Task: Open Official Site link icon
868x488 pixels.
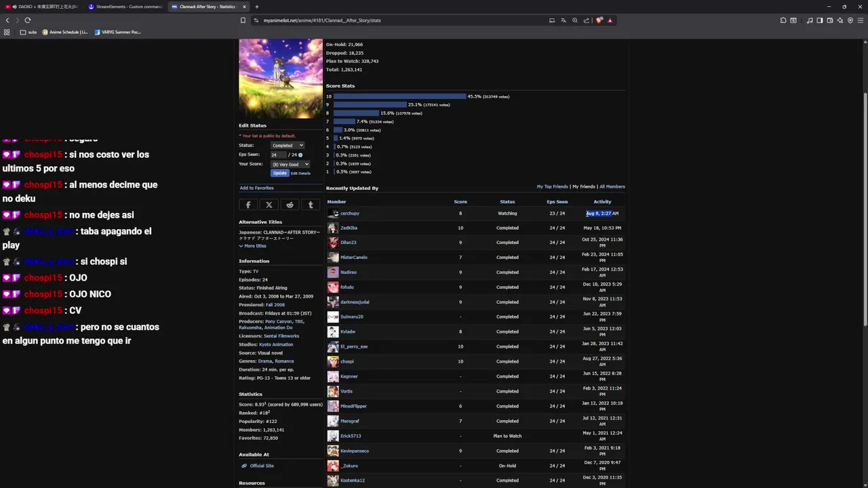Action: click(x=244, y=466)
